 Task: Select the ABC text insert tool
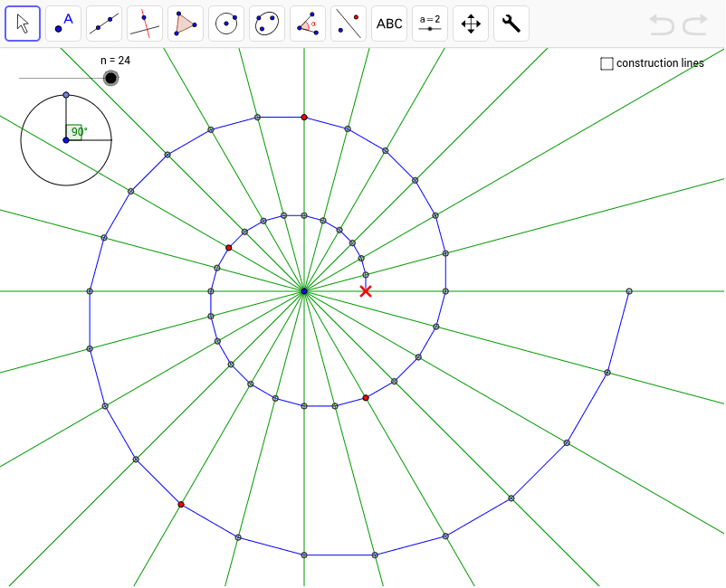pyautogui.click(x=389, y=24)
